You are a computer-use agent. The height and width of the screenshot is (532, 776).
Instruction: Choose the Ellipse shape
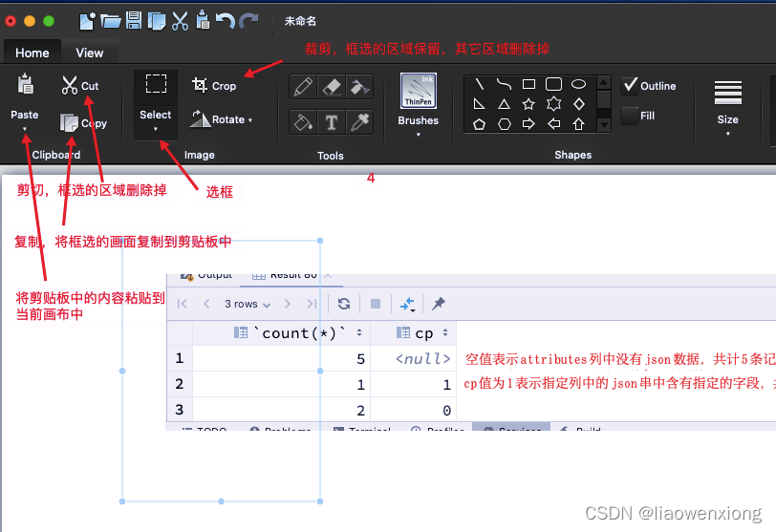pos(578,84)
